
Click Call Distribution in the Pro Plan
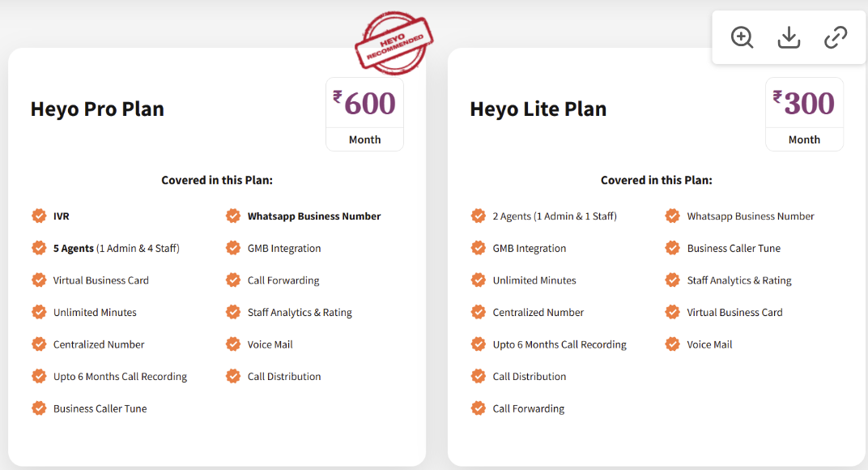(x=284, y=376)
